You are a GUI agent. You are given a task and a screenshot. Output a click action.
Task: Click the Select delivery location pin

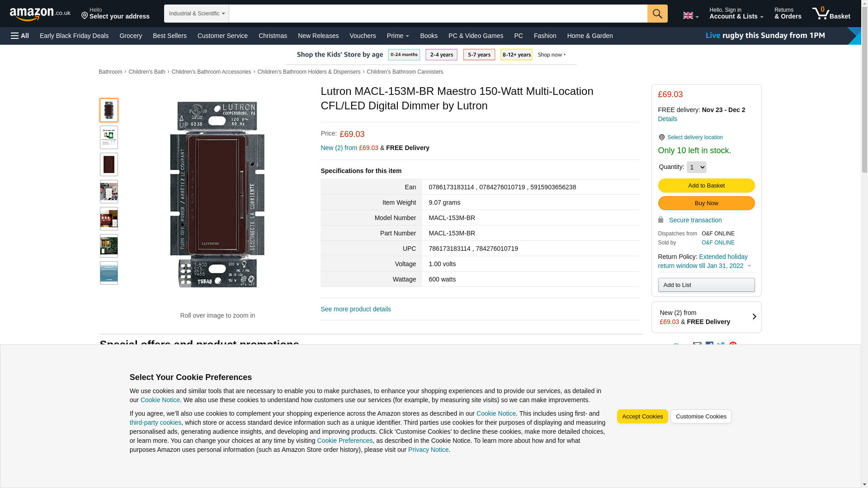[x=661, y=137]
